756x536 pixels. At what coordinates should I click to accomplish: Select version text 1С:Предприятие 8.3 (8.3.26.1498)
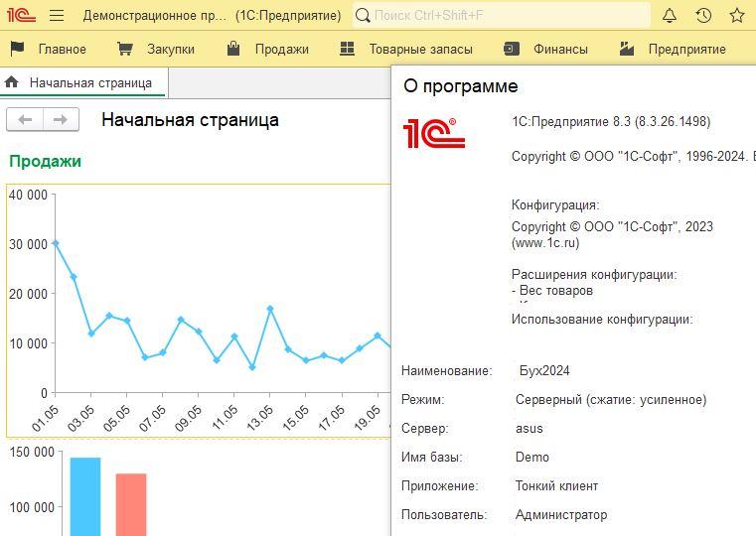tap(611, 121)
